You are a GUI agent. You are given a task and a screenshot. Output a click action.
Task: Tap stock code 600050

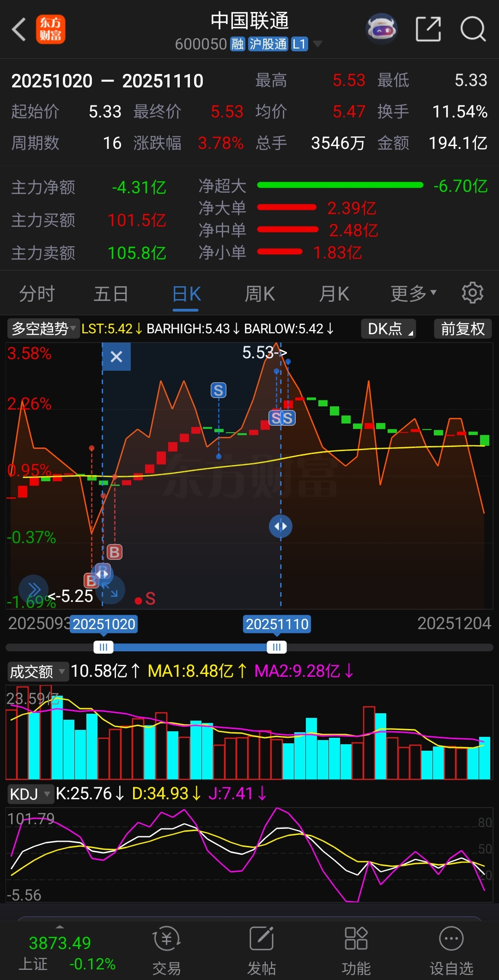[201, 44]
